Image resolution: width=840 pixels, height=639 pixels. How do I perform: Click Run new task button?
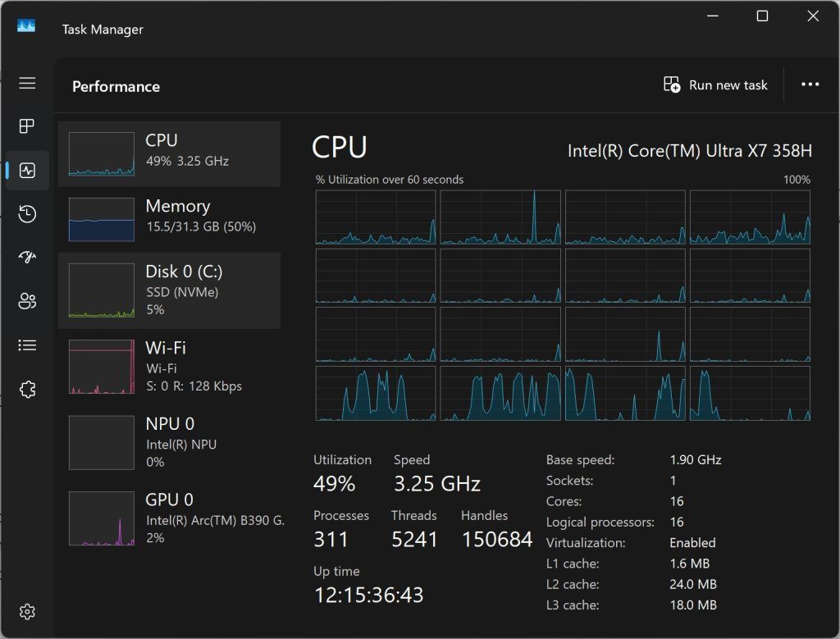[x=715, y=84]
